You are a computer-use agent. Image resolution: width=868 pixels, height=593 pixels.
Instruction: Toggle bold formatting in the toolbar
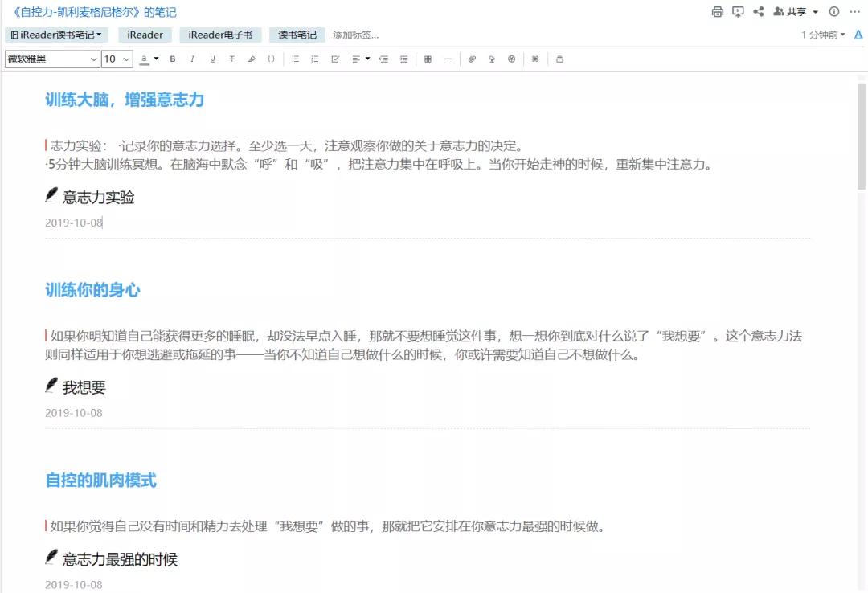(x=172, y=59)
